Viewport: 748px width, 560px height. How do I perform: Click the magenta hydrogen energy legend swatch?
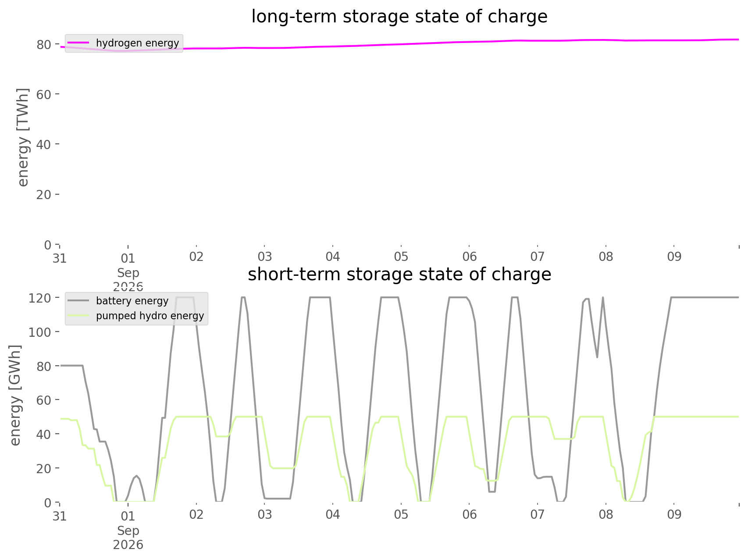(79, 43)
